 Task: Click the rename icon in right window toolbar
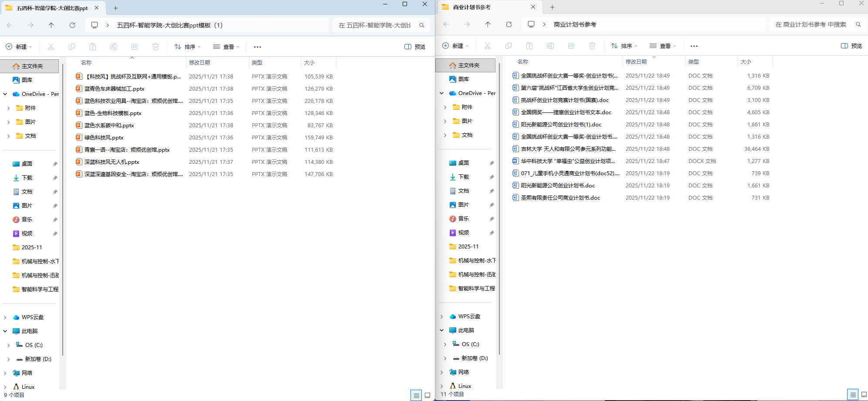[550, 46]
